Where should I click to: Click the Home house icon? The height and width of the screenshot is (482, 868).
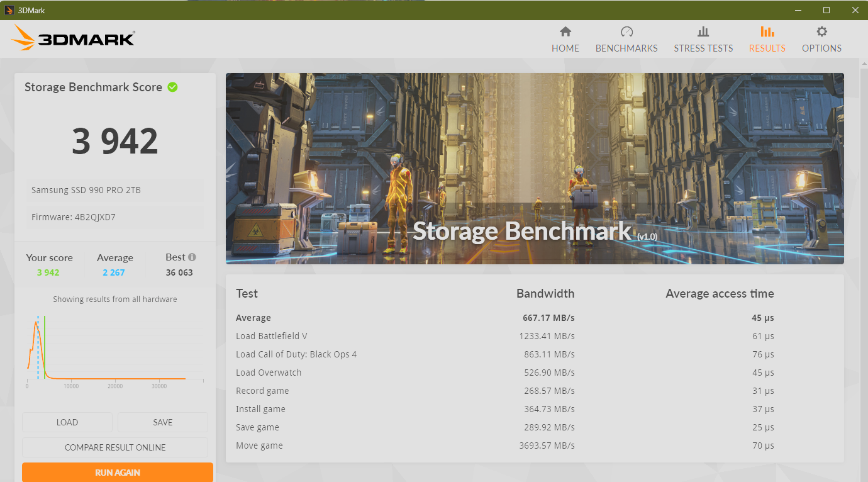(565, 32)
